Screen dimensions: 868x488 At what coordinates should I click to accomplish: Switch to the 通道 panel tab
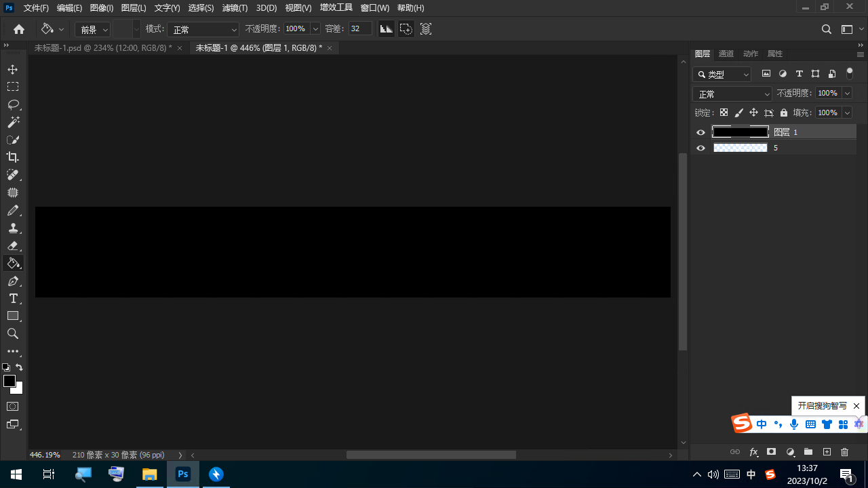(726, 54)
